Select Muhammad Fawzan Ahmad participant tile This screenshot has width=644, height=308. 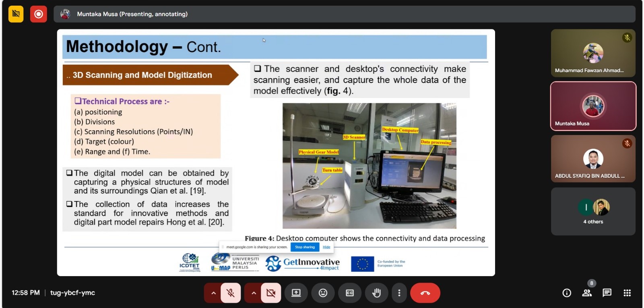[x=593, y=53]
